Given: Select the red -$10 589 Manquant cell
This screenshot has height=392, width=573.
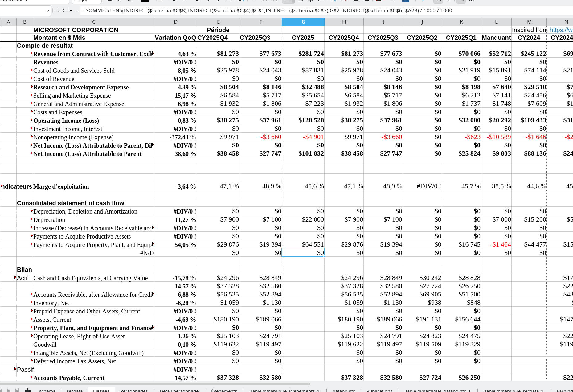Looking at the screenshot, I should click(x=496, y=137).
